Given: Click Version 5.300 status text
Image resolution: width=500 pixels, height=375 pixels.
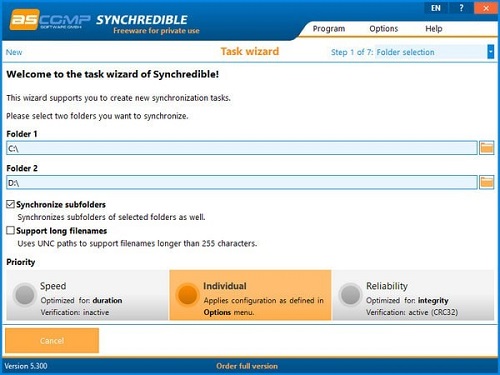Looking at the screenshot, I should click(x=26, y=366).
